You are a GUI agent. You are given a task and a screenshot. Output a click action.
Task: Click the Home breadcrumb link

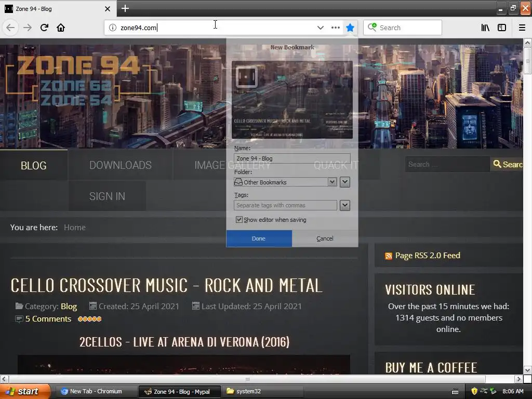click(75, 228)
